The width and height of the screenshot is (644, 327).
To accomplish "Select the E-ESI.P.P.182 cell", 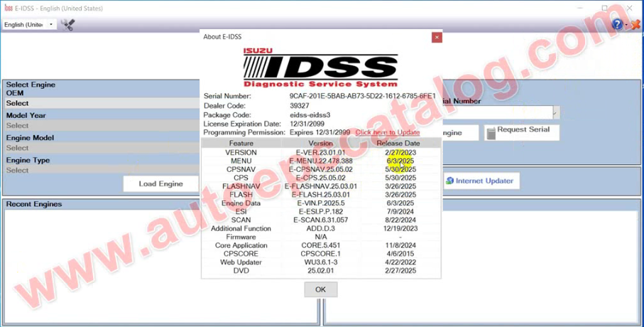I will 320,211.
